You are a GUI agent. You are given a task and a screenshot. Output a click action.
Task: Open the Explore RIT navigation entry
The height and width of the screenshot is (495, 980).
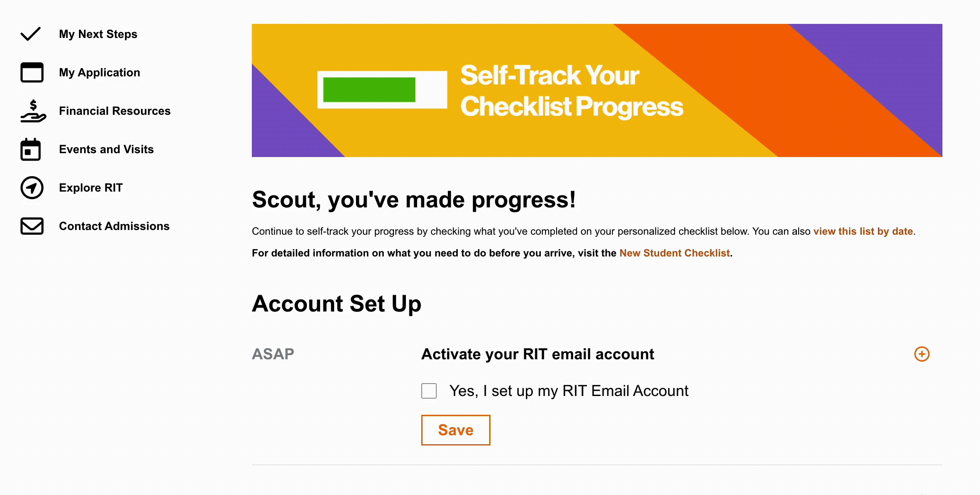click(x=91, y=188)
